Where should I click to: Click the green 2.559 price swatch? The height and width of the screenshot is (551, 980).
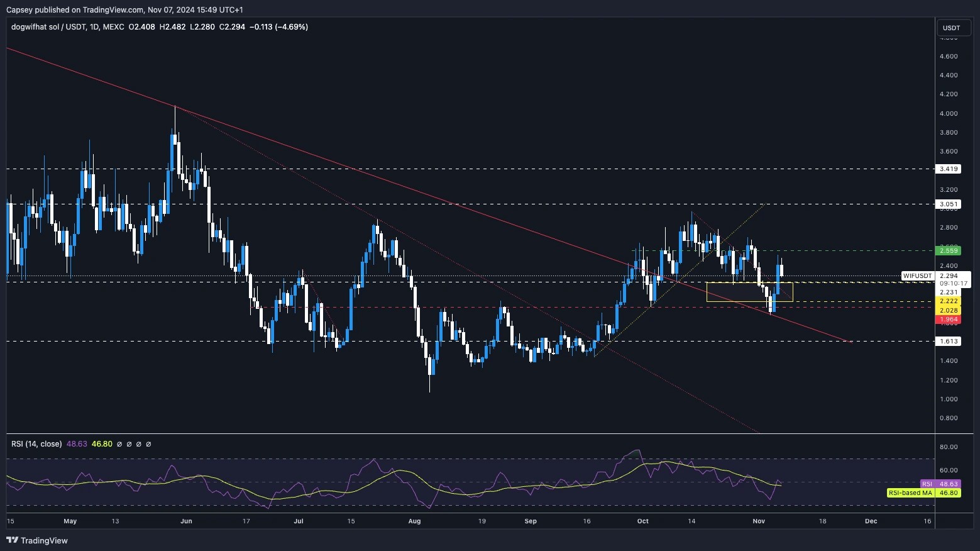click(x=949, y=250)
